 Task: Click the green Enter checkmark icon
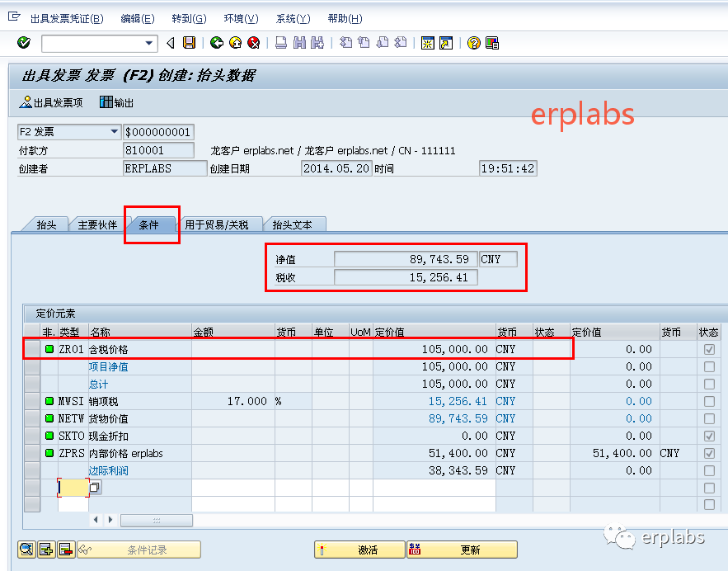(24, 42)
